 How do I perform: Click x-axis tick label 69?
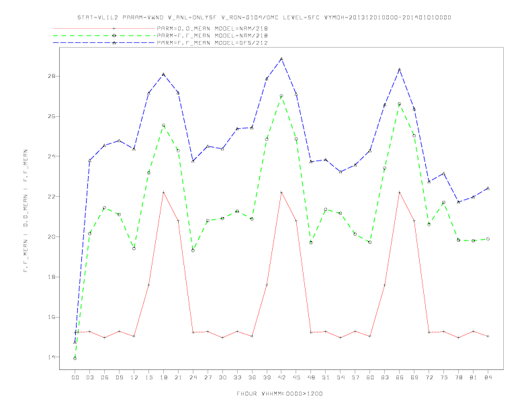pyautogui.click(x=414, y=377)
